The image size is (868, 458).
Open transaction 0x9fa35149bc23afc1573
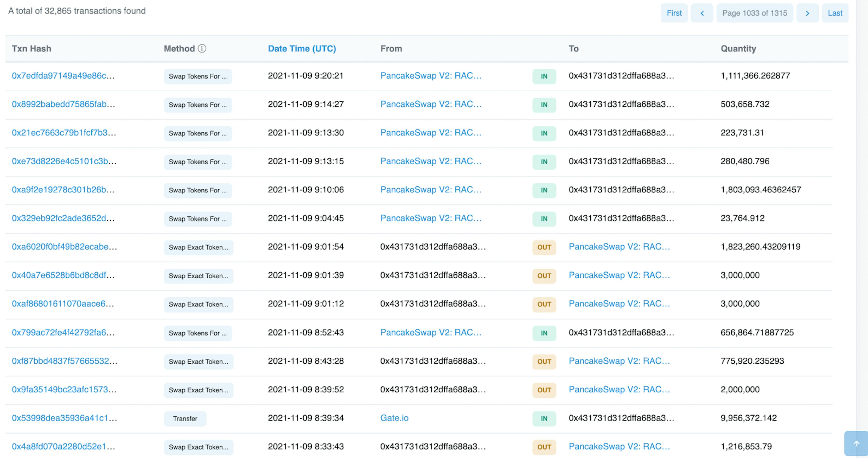pos(64,389)
